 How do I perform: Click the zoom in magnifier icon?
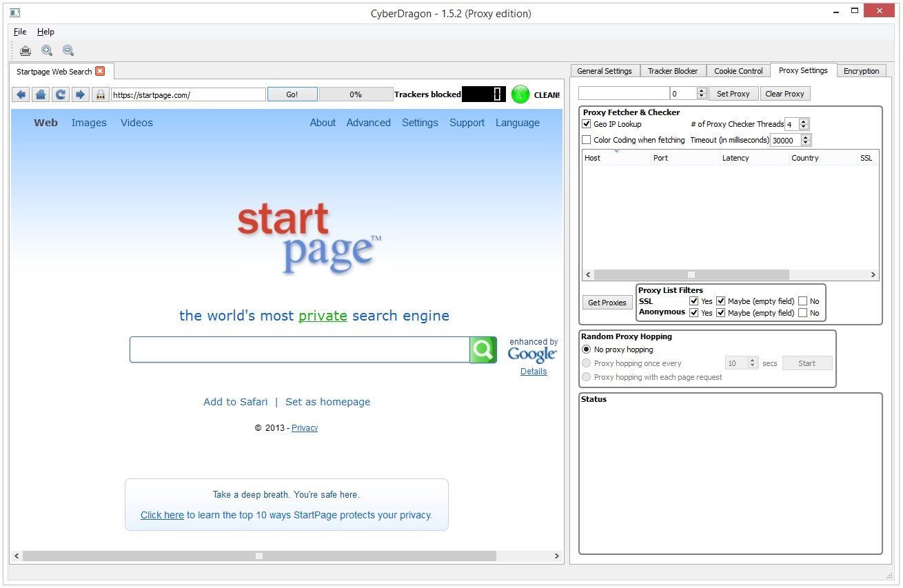click(x=47, y=50)
